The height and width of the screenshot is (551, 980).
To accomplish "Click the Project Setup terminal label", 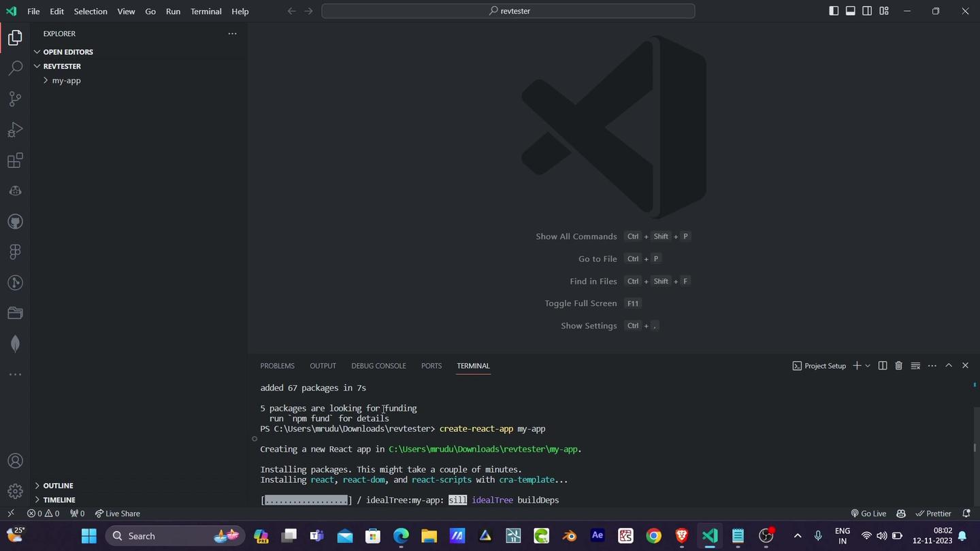I will pyautogui.click(x=819, y=366).
